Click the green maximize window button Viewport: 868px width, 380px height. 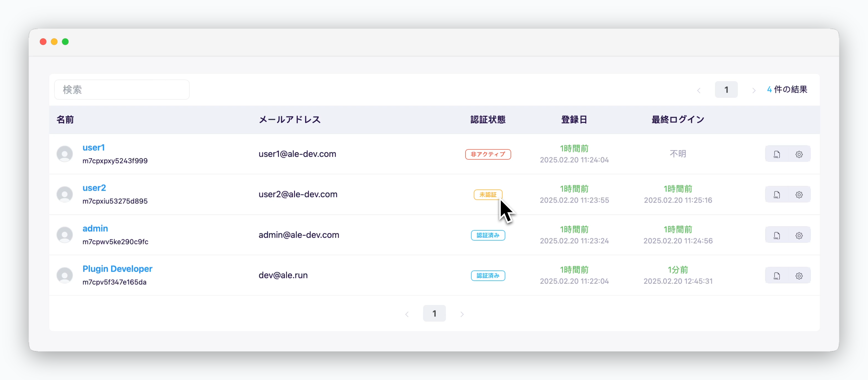click(x=65, y=42)
